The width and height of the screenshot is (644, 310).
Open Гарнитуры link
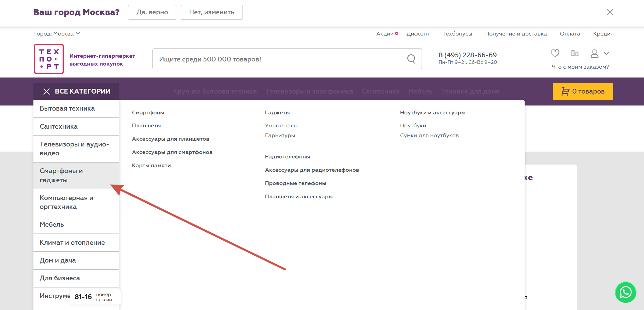280,136
